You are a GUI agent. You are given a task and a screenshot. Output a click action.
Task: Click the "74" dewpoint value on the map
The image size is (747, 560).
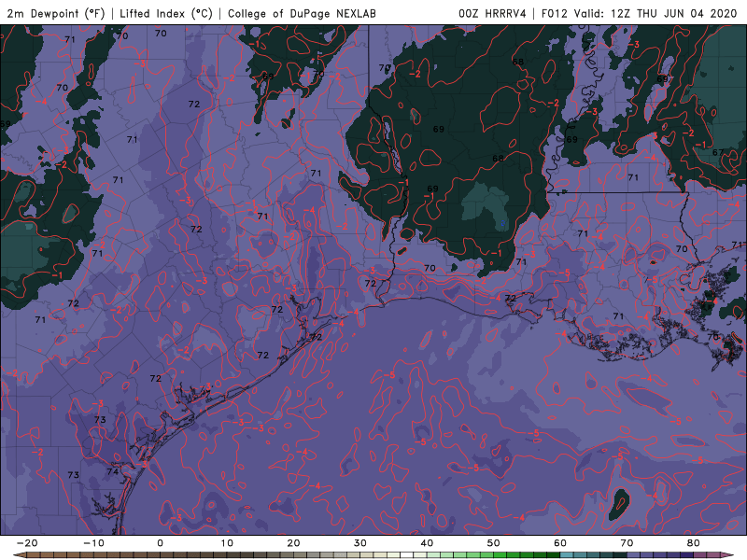click(x=112, y=471)
